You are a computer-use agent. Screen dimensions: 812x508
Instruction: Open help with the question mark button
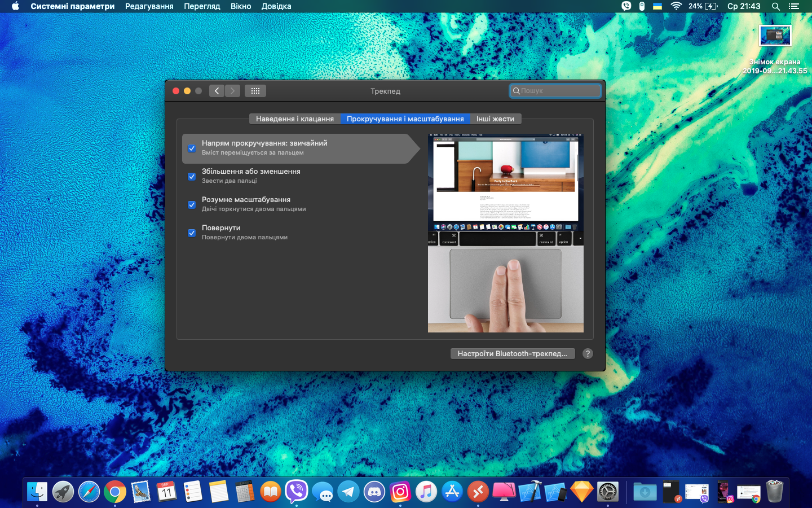588,353
